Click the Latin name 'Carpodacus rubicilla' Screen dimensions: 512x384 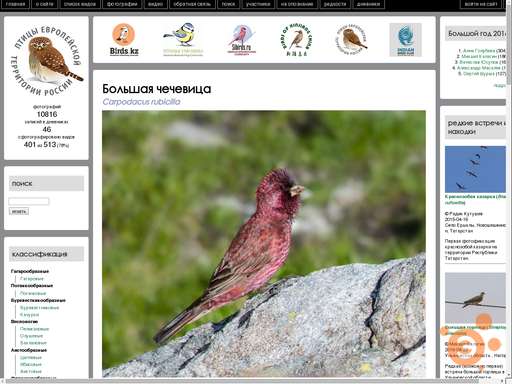coord(141,102)
